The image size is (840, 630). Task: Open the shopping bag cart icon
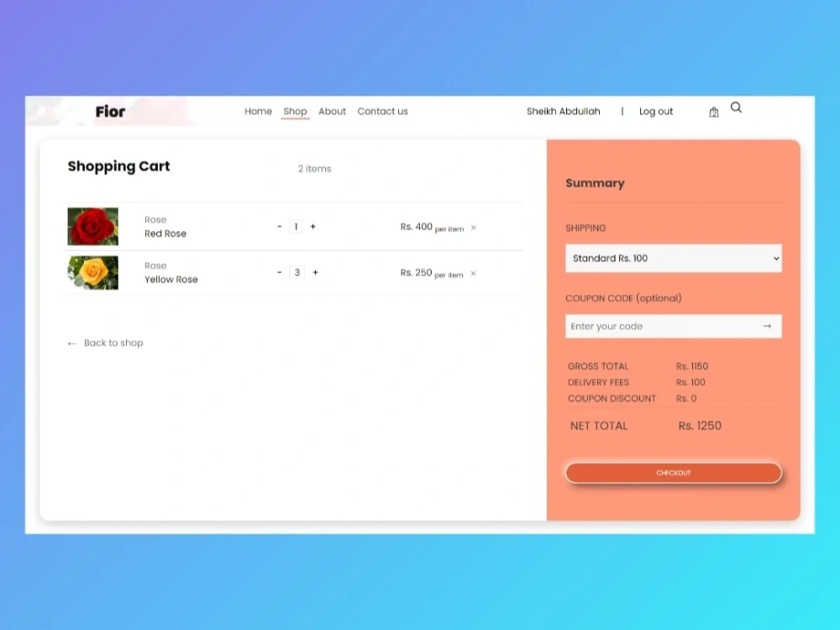(x=713, y=112)
